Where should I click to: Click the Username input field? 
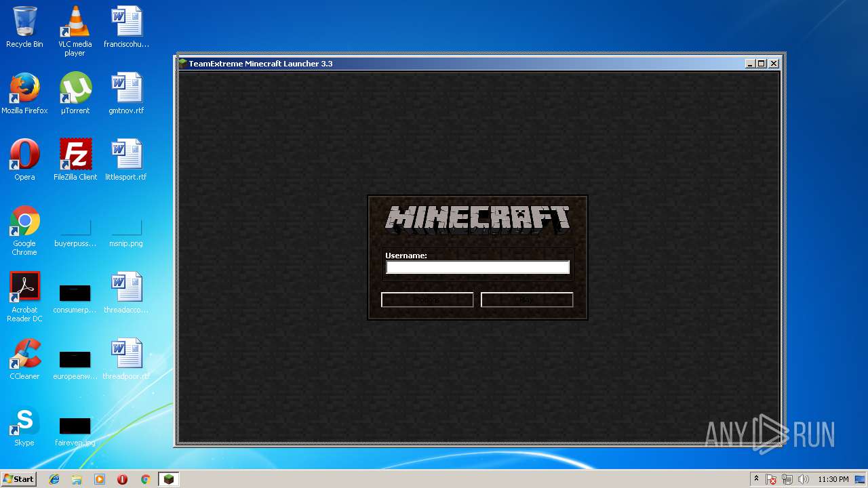[477, 268]
